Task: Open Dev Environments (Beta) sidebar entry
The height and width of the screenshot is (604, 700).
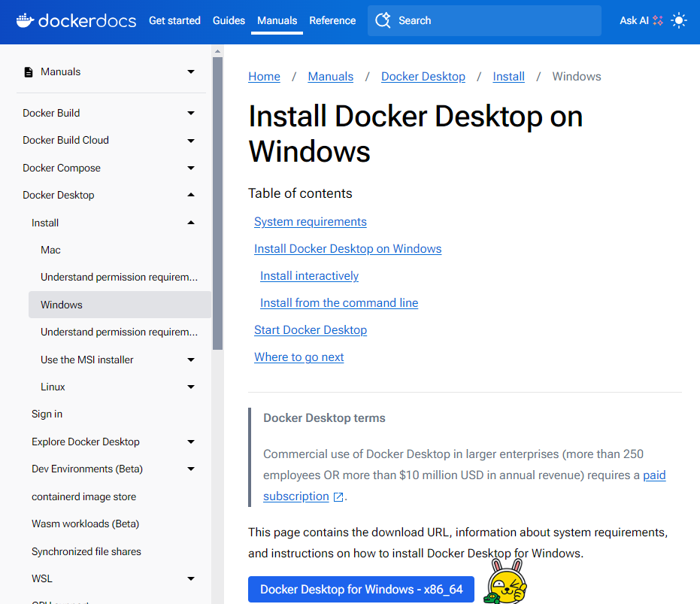Action: pyautogui.click(x=87, y=469)
